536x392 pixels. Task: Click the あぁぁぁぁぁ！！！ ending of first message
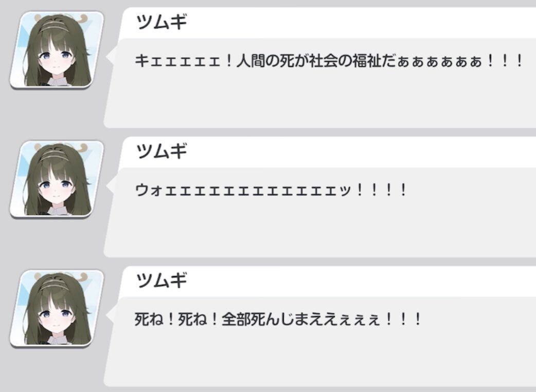(x=460, y=62)
